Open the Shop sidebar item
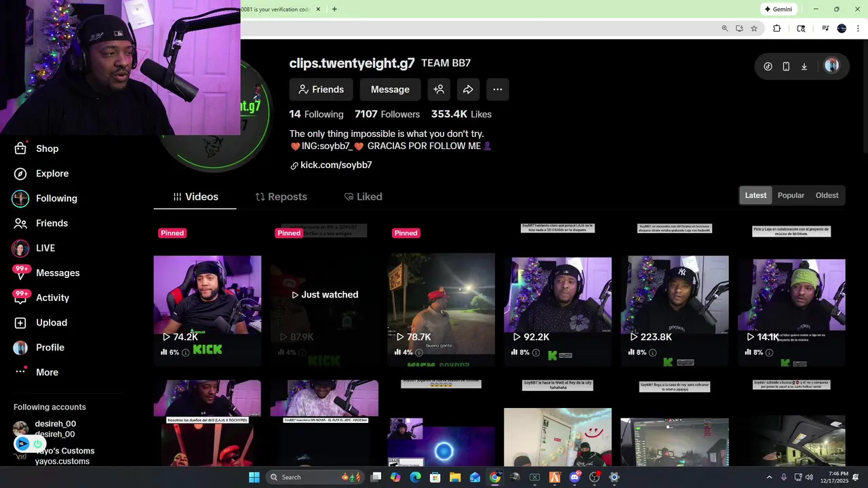The width and height of the screenshot is (868, 488). 37,148
